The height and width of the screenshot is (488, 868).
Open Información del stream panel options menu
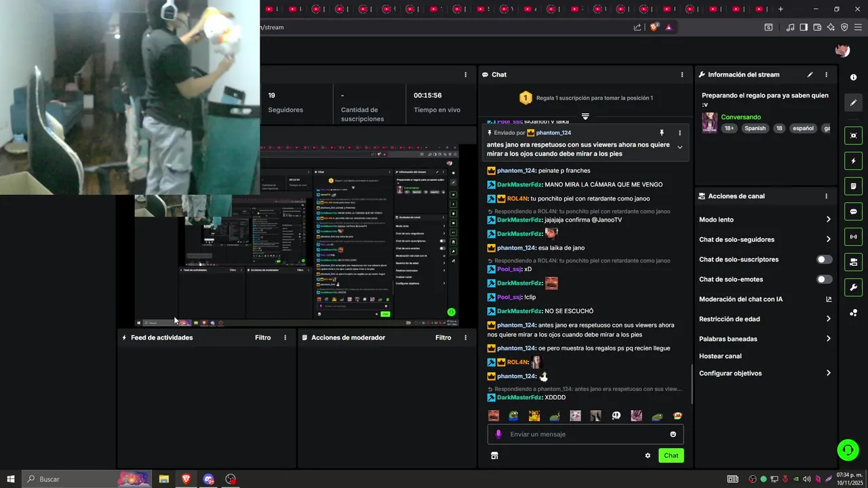click(826, 75)
